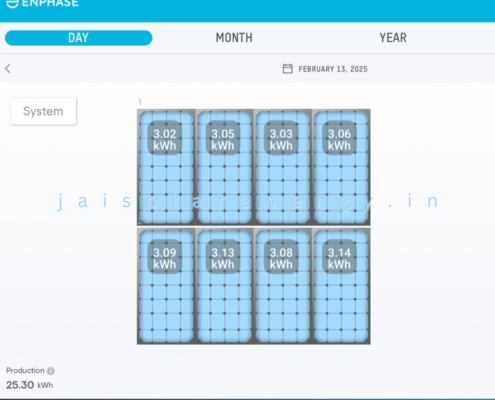Click the Production info icon

point(51,371)
